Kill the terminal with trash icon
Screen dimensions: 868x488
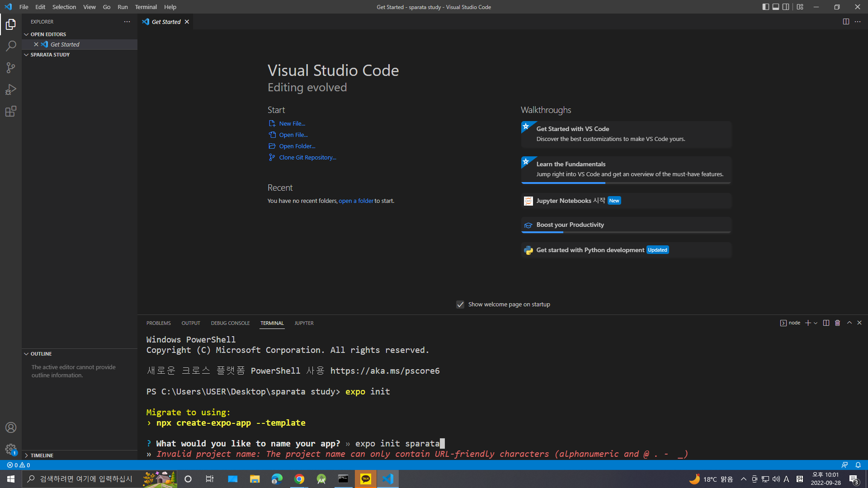tap(837, 323)
